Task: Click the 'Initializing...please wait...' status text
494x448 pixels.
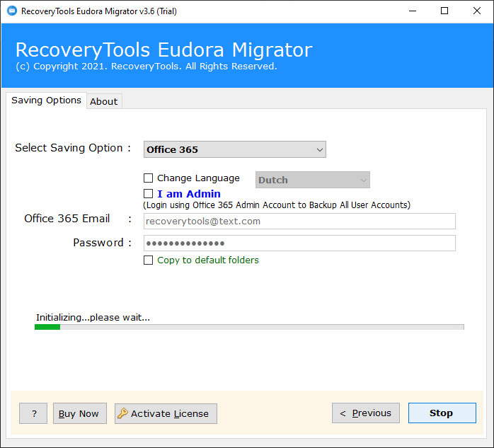Action: click(x=93, y=317)
